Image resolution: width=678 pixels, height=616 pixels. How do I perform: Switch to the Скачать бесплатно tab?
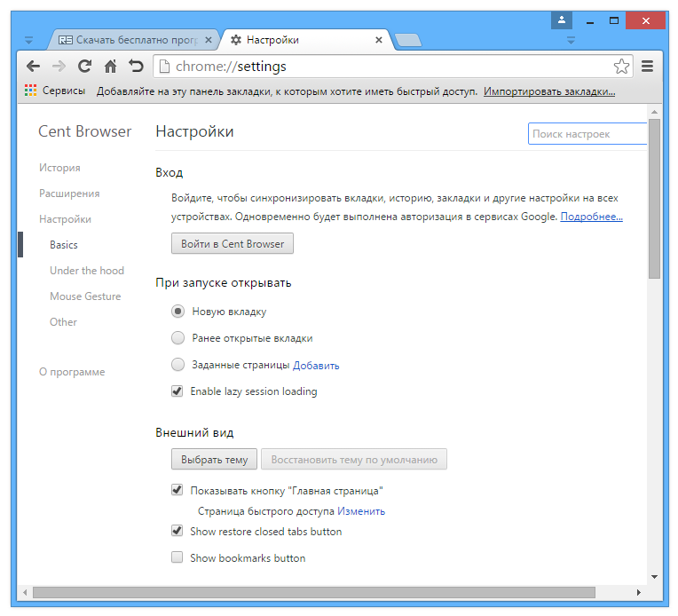[x=136, y=40]
